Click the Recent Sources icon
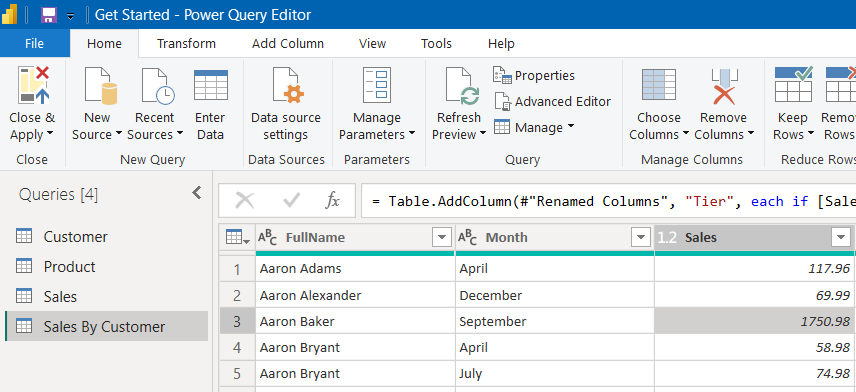Image resolution: width=856 pixels, height=392 pixels. click(158, 85)
